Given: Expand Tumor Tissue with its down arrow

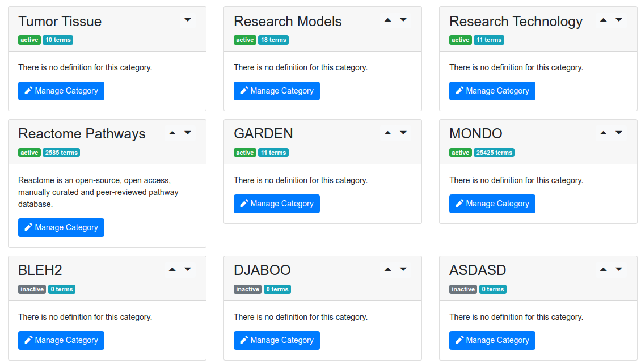Looking at the screenshot, I should coord(187,20).
